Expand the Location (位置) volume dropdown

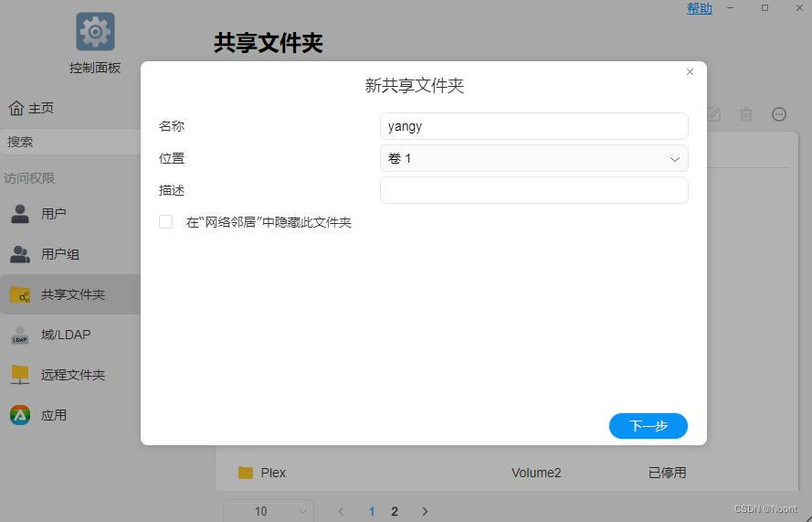(x=534, y=158)
